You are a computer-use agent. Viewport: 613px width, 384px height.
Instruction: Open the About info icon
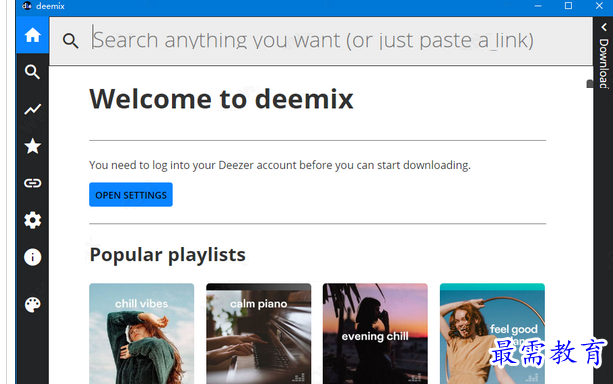coord(32,257)
